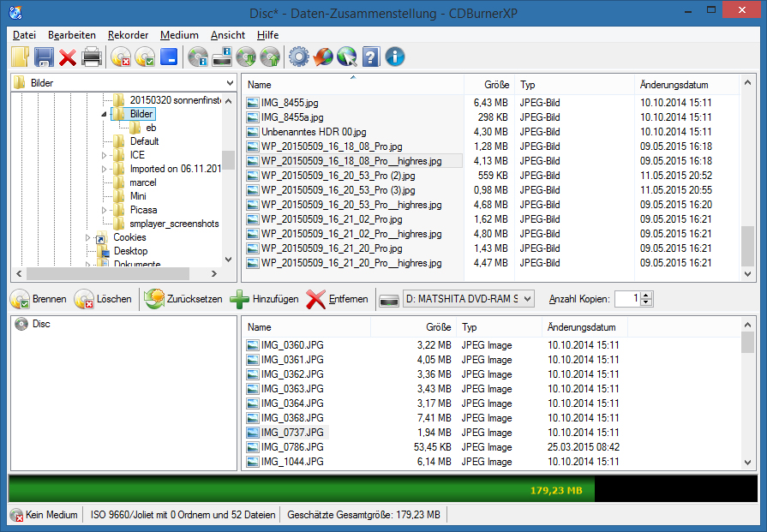Open settings via the gear icon
This screenshot has width=767, height=532.
(299, 57)
